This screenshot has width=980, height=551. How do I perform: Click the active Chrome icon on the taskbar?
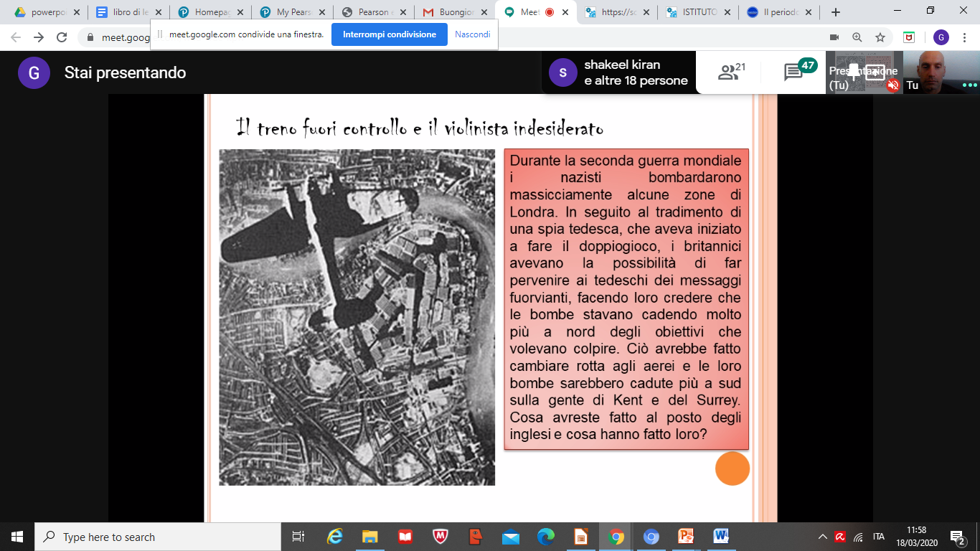616,537
